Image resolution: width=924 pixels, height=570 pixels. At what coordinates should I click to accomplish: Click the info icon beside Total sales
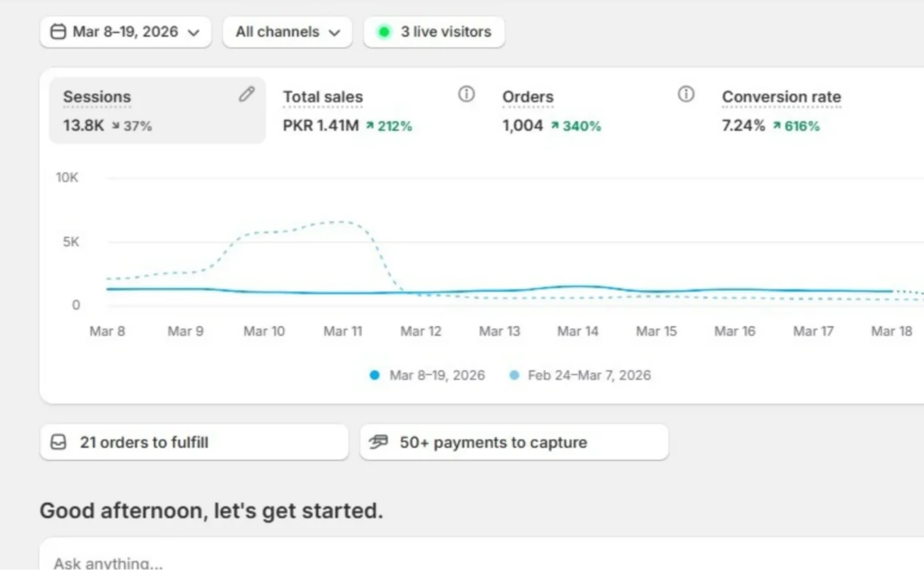click(466, 94)
